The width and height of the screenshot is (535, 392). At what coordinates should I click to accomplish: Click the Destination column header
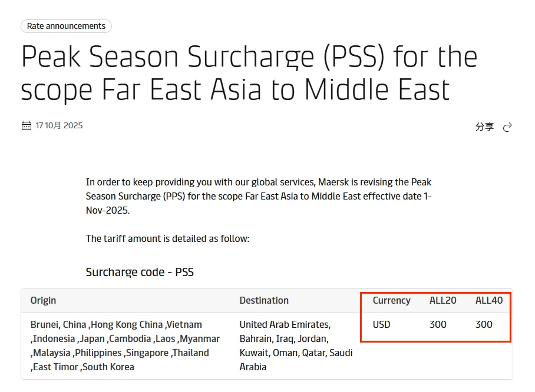[264, 300]
